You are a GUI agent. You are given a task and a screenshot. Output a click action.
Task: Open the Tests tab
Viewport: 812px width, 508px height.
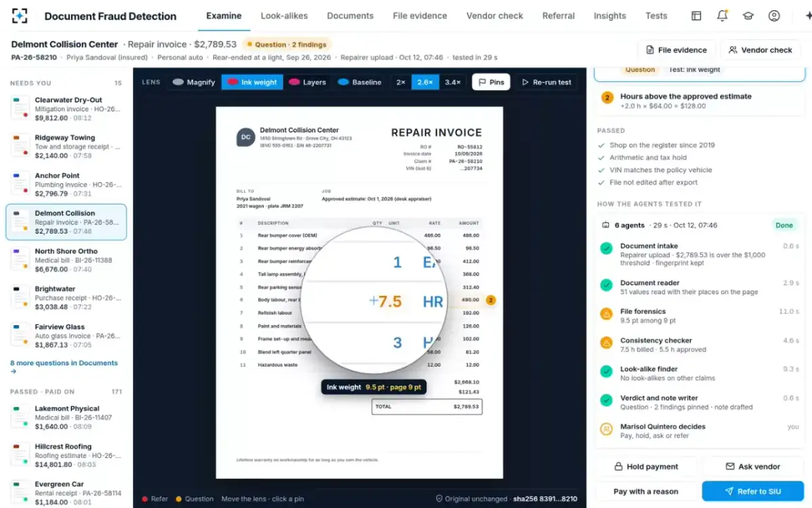tap(656, 16)
